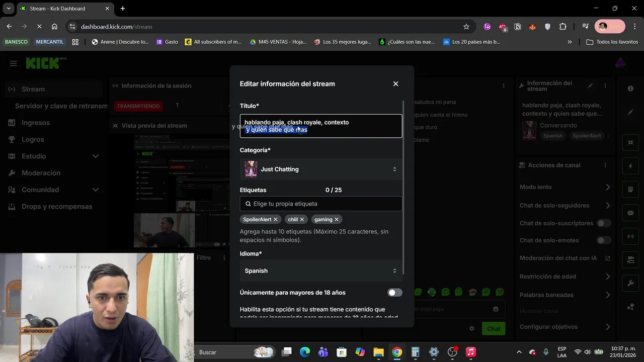Open the Idioma Spanish dropdown

[x=321, y=271]
